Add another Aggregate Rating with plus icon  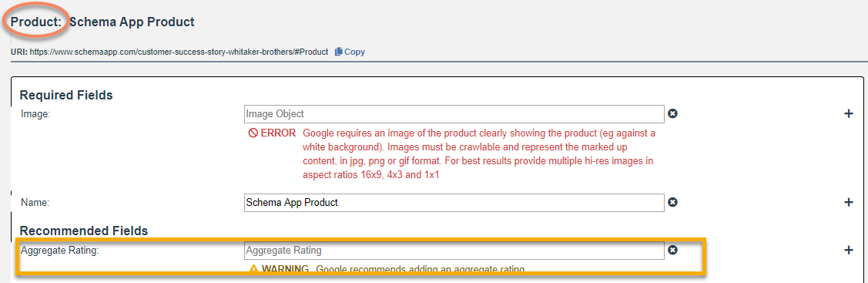848,251
